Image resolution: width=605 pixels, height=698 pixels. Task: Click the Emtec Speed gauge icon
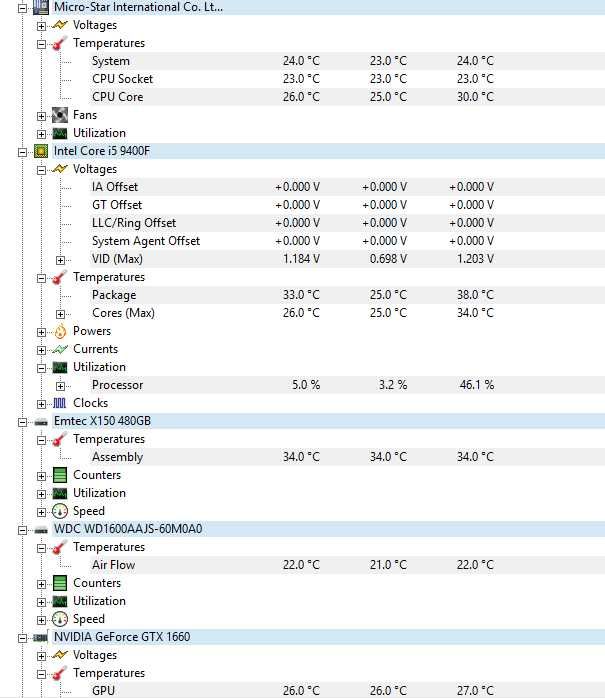pos(60,511)
